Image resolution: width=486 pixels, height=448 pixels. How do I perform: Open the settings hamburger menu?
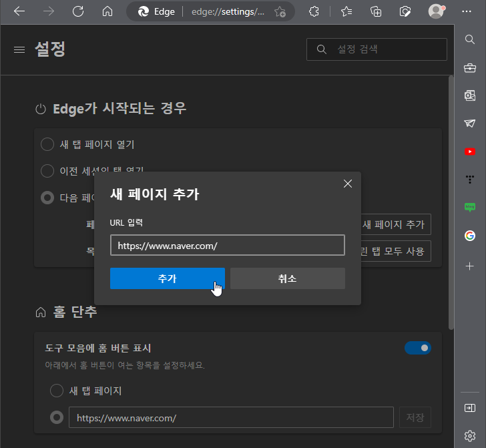tap(19, 49)
